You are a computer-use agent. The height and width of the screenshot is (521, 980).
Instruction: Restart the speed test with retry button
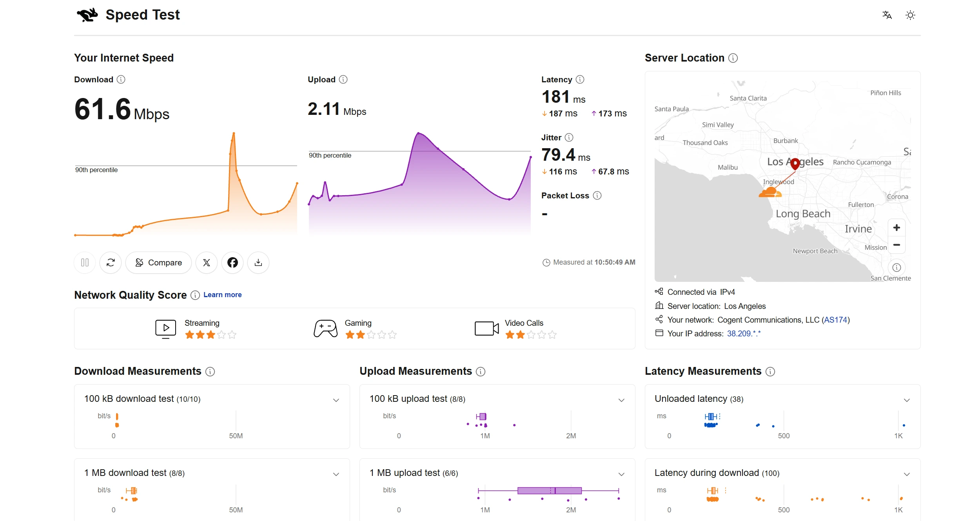(x=111, y=263)
